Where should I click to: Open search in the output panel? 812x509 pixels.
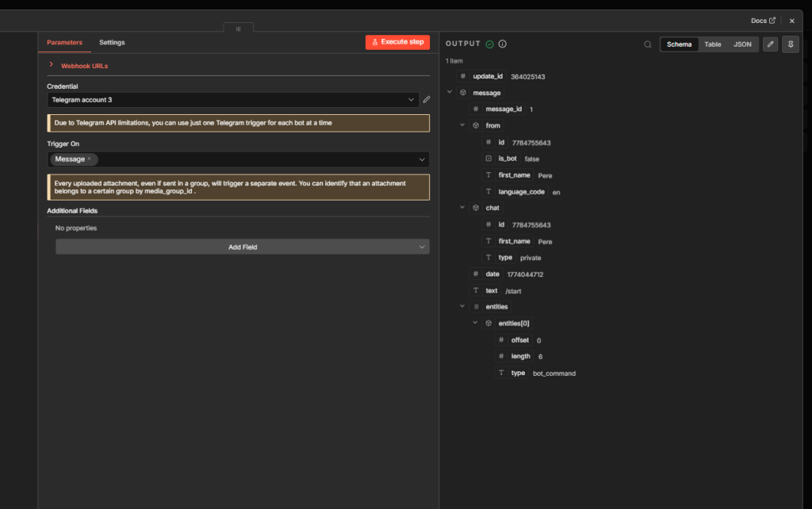[x=648, y=44]
